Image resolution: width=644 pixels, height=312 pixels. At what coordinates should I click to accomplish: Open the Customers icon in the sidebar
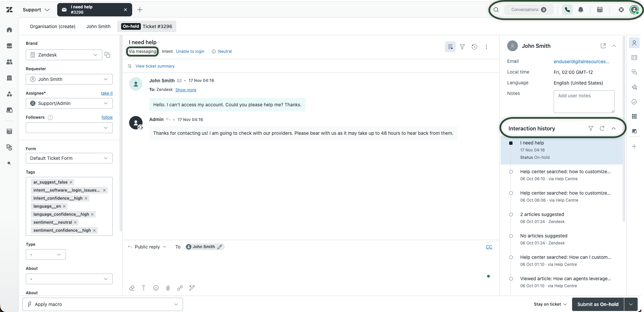coord(9,62)
